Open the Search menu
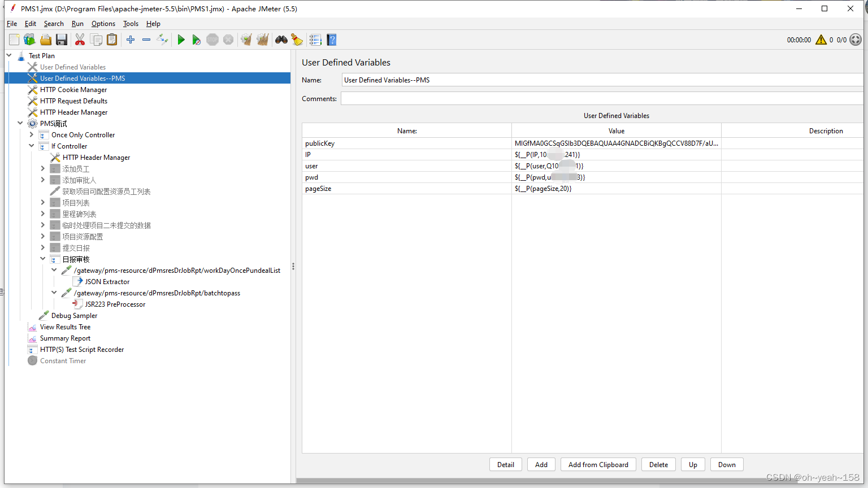The height and width of the screenshot is (488, 868). click(x=54, y=24)
